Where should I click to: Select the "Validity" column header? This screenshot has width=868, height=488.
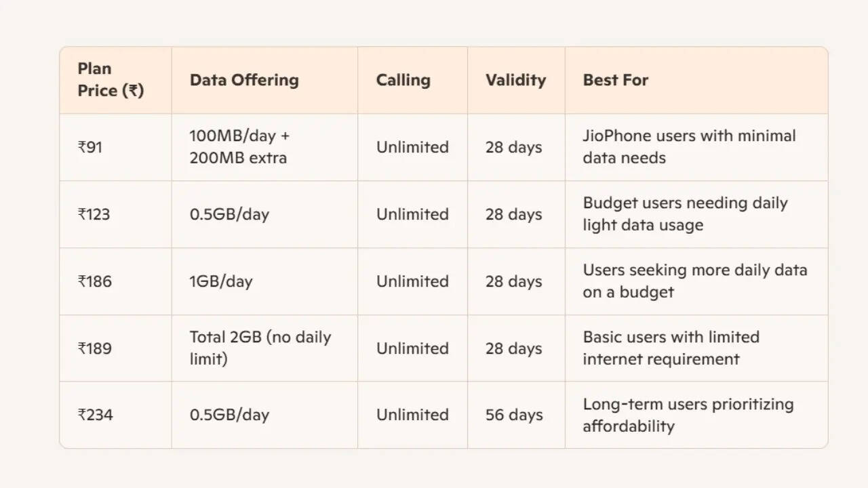click(515, 80)
